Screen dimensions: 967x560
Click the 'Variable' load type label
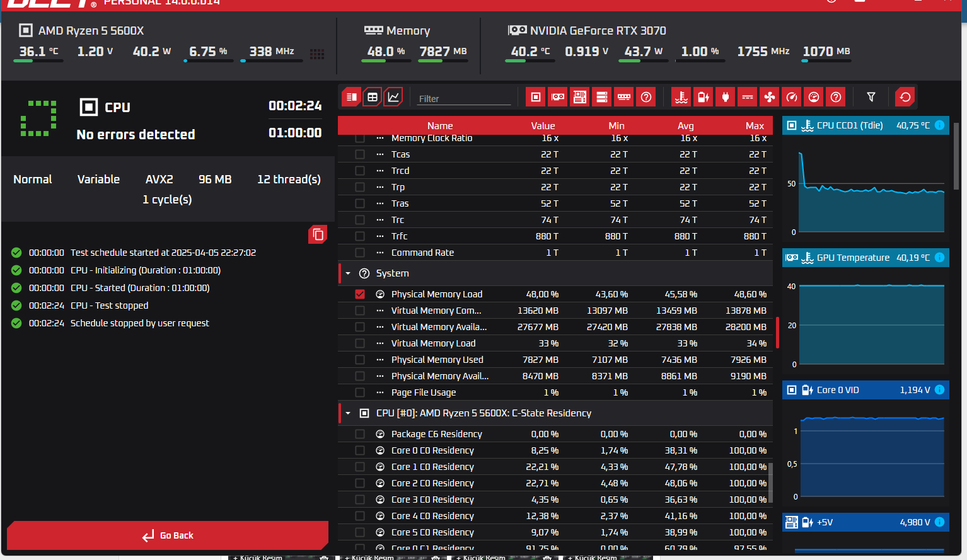click(x=98, y=180)
